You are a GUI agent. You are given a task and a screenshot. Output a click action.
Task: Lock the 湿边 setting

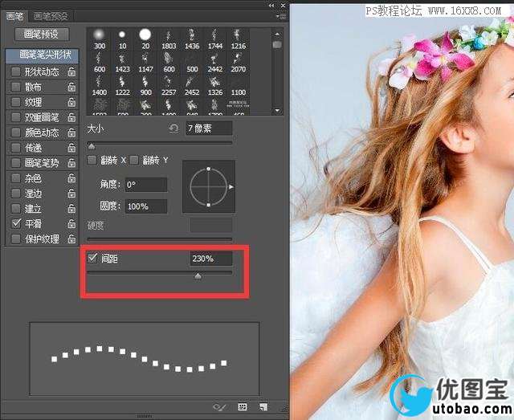71,194
